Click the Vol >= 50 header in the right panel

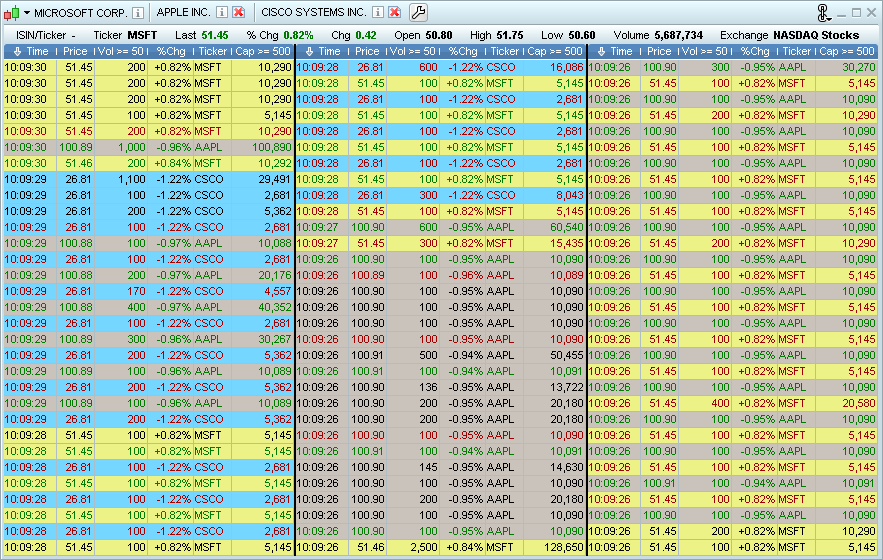pyautogui.click(x=704, y=51)
